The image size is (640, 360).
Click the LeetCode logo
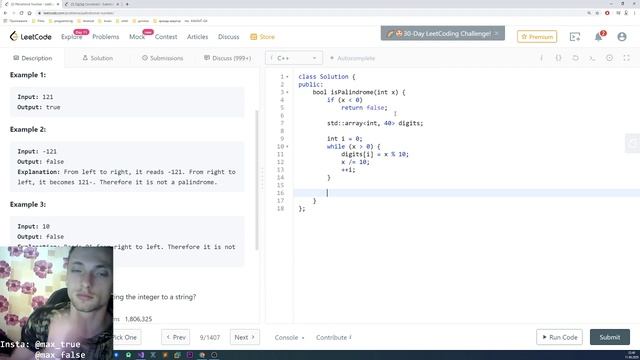[31, 37]
